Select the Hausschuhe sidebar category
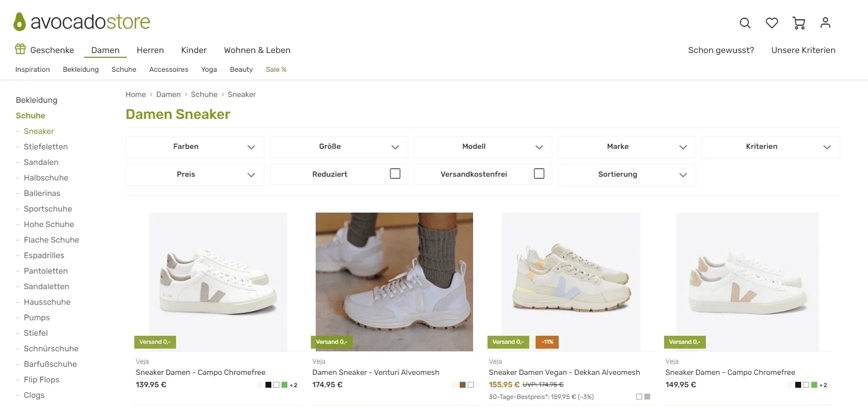Image resolution: width=868 pixels, height=407 pixels. point(47,302)
